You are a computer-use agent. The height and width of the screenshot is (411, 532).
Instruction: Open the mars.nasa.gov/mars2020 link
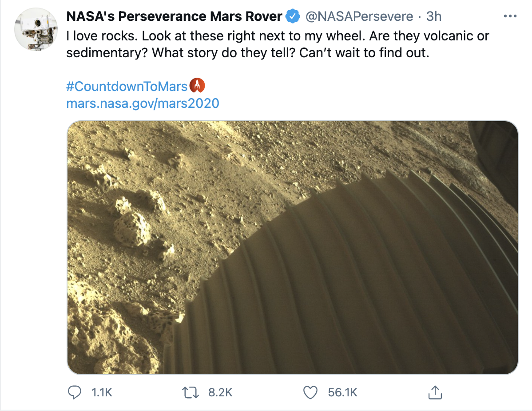pyautogui.click(x=143, y=103)
